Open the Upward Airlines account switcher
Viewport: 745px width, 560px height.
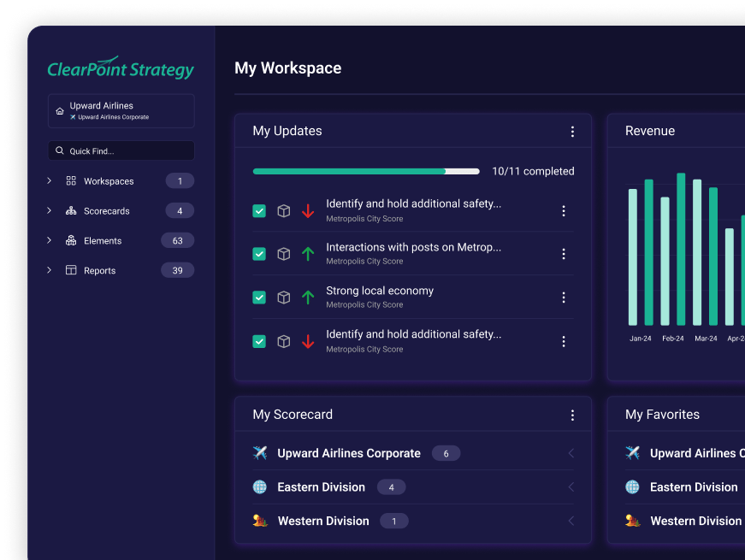click(121, 110)
